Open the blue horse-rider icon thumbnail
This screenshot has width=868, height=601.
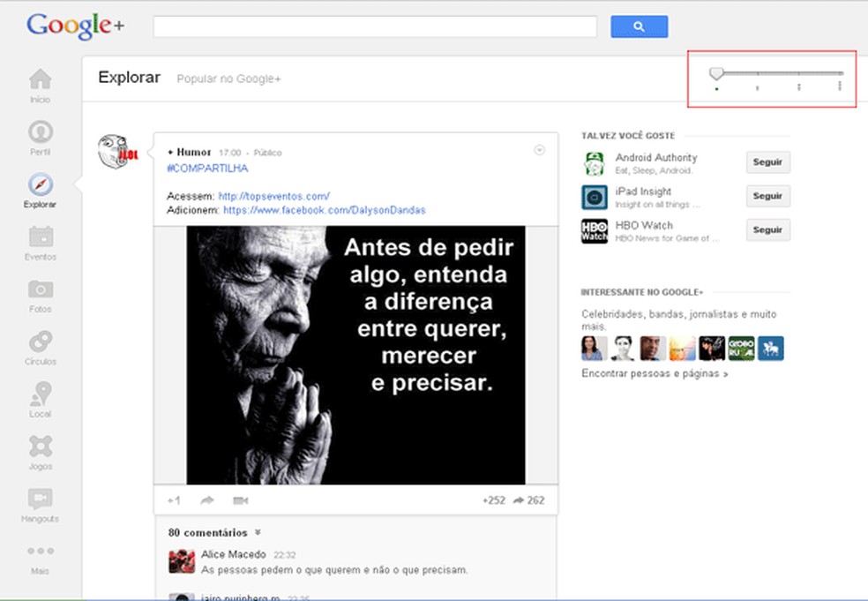771,349
